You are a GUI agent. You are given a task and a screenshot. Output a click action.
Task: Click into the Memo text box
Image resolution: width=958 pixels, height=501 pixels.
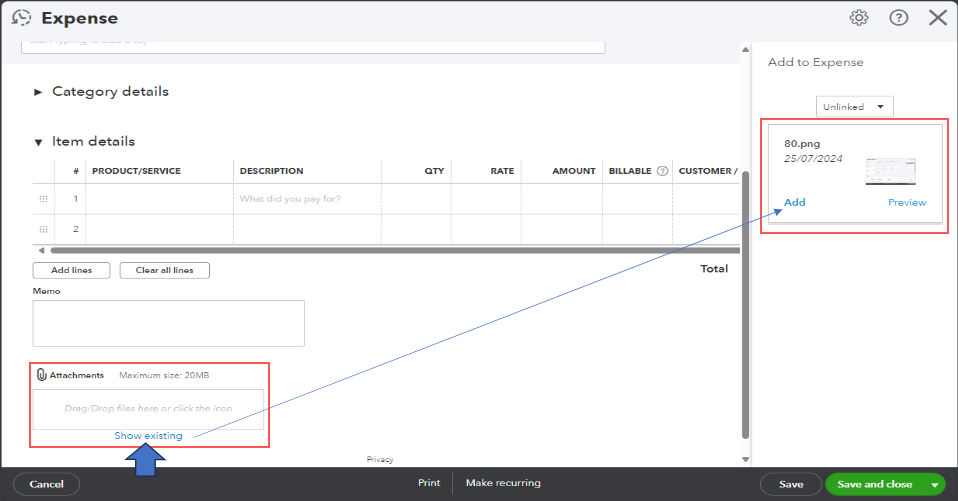click(x=169, y=323)
